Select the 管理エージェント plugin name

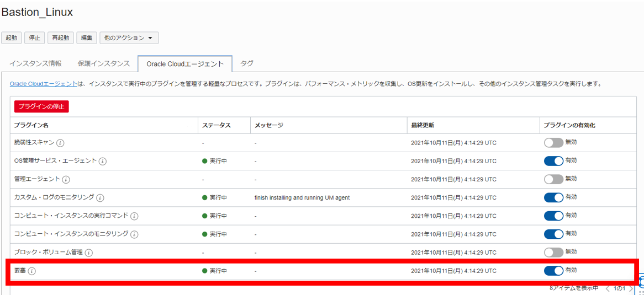point(37,179)
